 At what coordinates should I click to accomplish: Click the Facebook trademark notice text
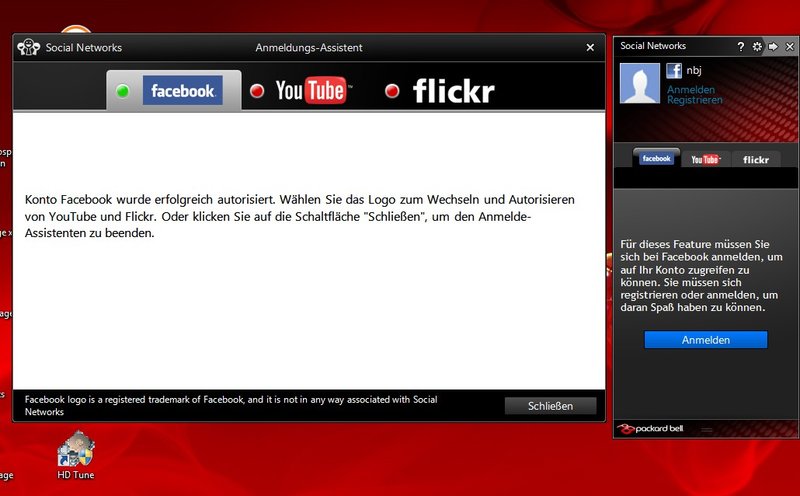click(231, 406)
